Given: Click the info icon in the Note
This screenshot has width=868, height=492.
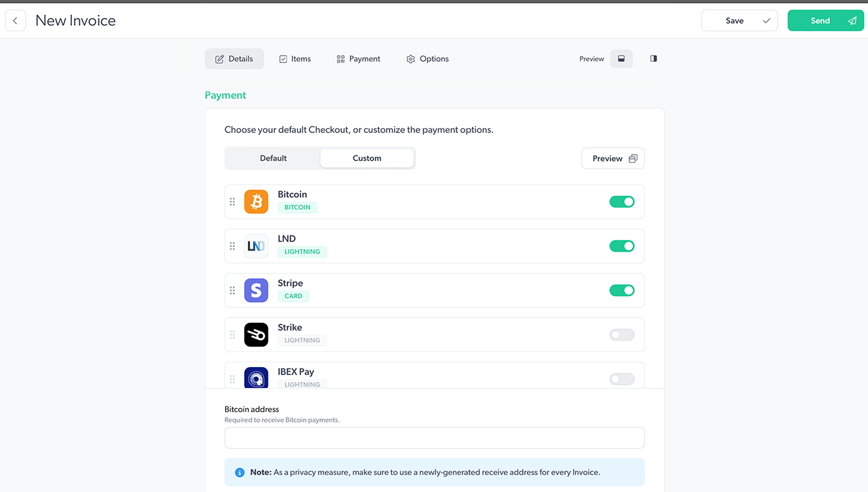Looking at the screenshot, I should pos(239,472).
